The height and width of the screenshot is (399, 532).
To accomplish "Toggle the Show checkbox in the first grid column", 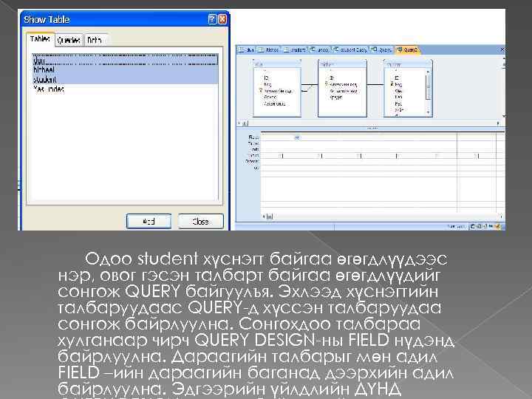I will 281,156.
